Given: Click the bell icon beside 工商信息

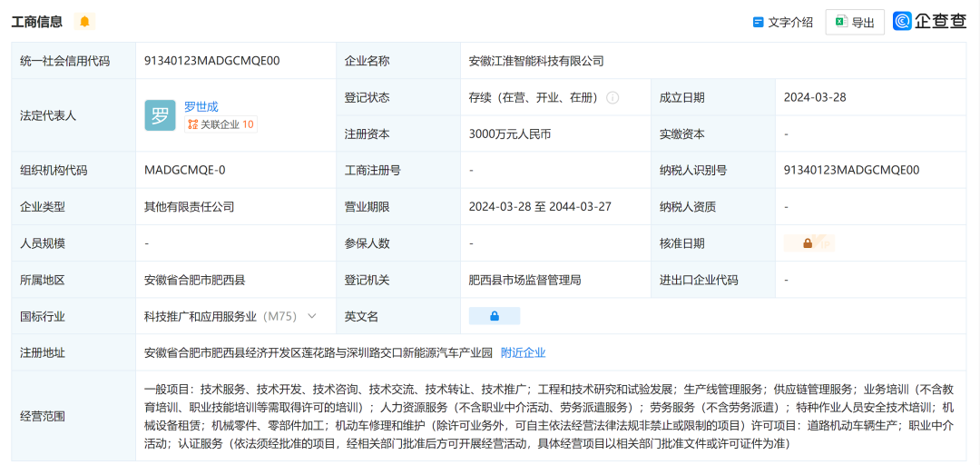Looking at the screenshot, I should [x=84, y=22].
